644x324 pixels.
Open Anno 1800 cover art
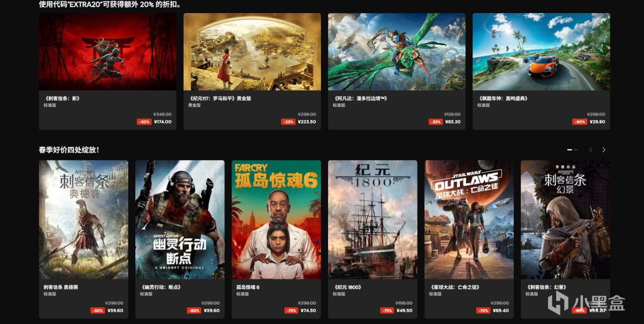[372, 220]
